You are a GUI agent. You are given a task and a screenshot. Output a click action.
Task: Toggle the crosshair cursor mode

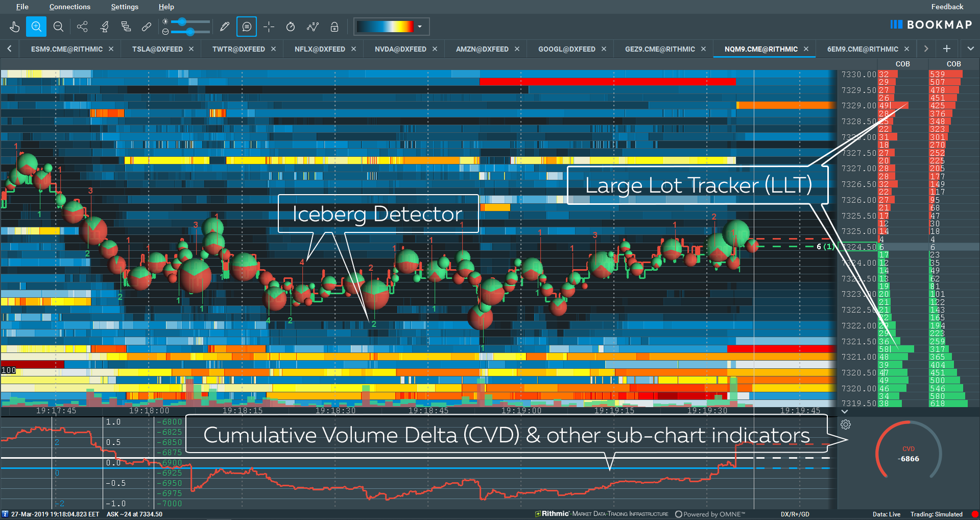pyautogui.click(x=269, y=27)
